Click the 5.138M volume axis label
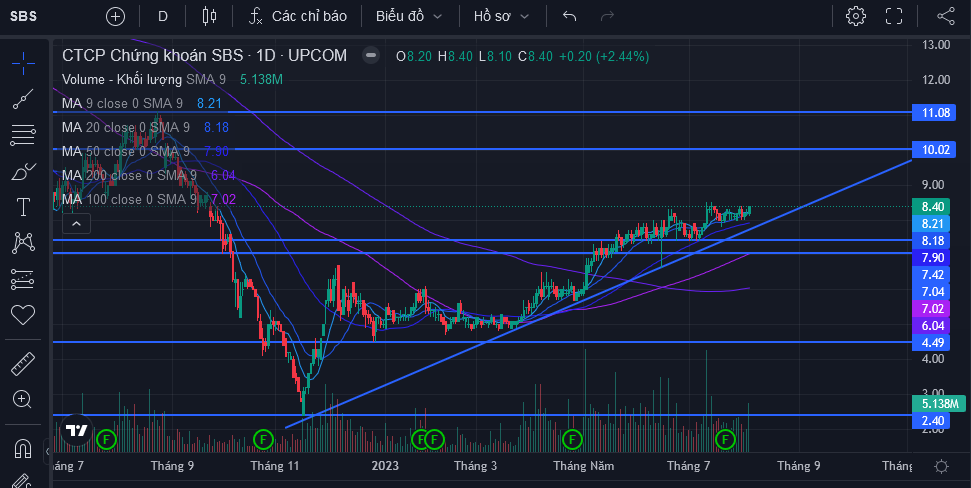 pyautogui.click(x=939, y=404)
